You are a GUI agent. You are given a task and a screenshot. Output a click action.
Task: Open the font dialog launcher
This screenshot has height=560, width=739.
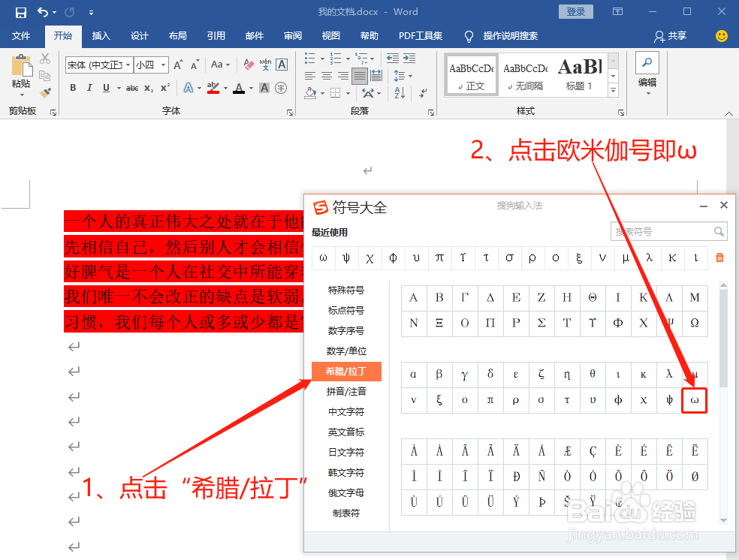[290, 112]
